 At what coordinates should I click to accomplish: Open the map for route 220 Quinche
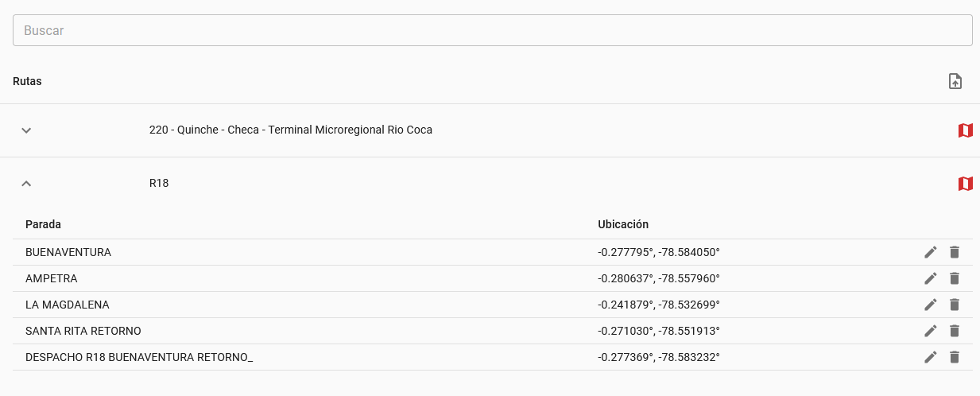[x=966, y=130]
